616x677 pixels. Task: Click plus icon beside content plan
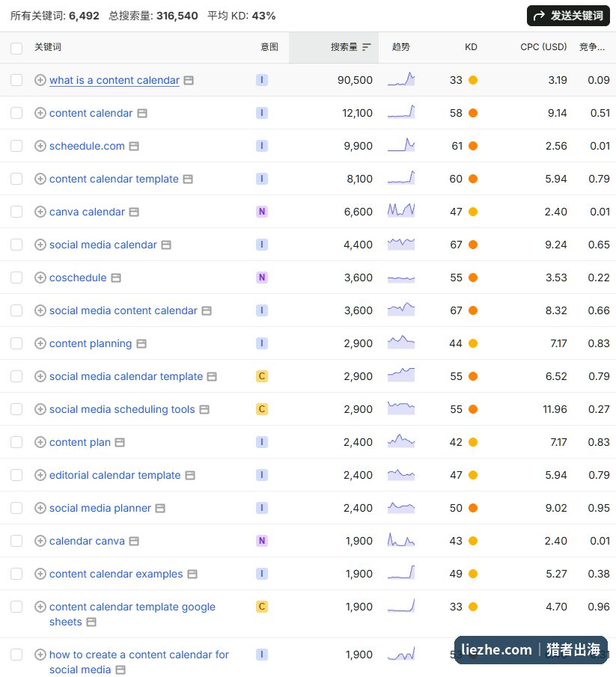[x=40, y=442]
